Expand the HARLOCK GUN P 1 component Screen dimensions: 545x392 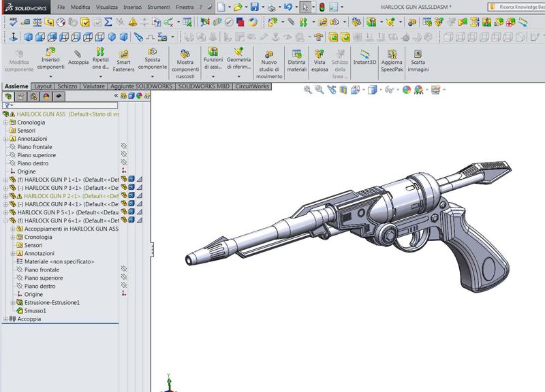tap(5, 180)
